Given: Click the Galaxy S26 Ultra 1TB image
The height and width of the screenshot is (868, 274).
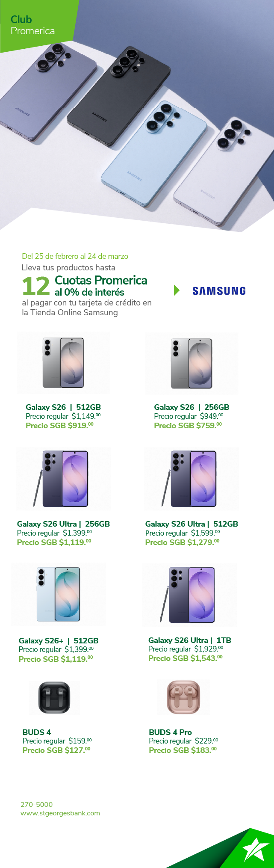Looking at the screenshot, I should coord(190,595).
